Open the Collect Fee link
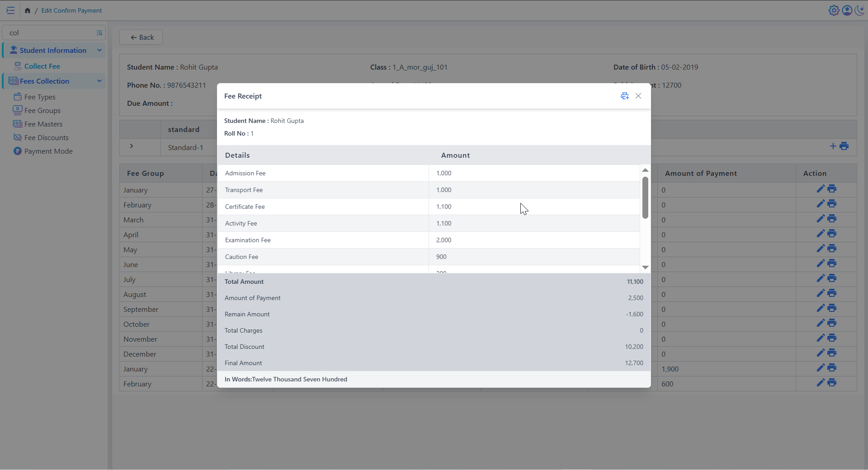868x470 pixels. coord(42,66)
